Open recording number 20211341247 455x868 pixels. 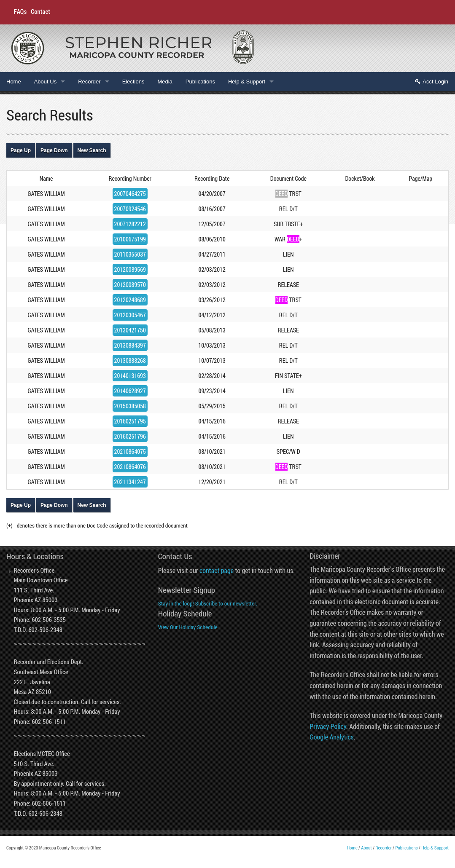130,482
